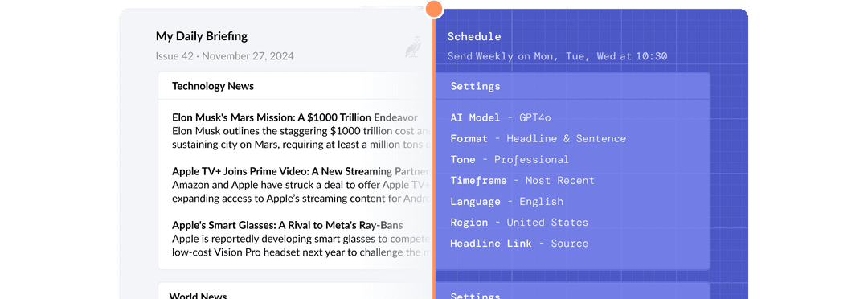Change the AI Model GPT4o setting
The image size is (868, 299).
(x=501, y=117)
